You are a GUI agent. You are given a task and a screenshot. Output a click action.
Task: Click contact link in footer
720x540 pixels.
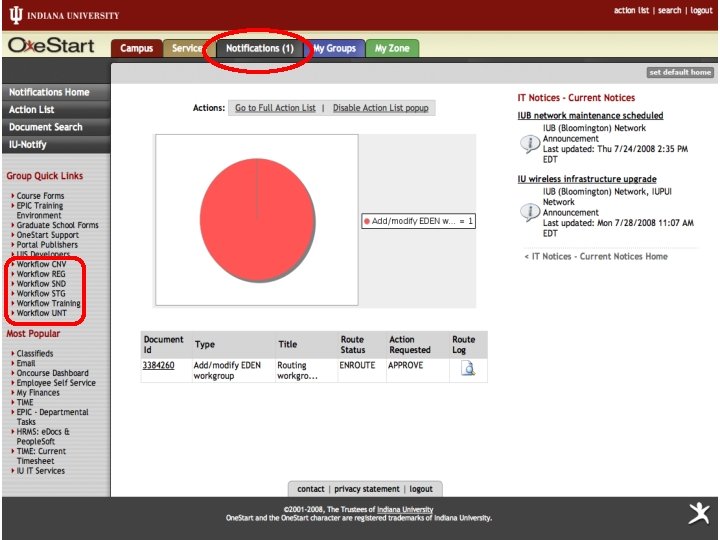[x=310, y=489]
